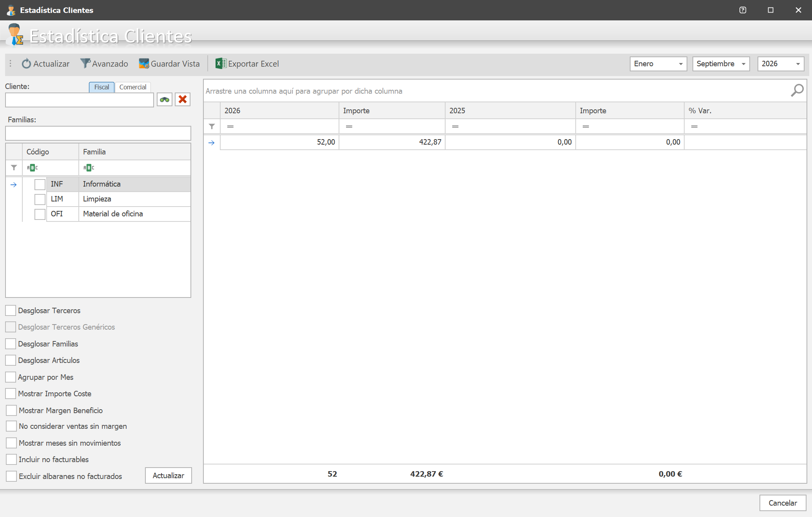Screen dimensions: 812x517
Task: Enable Mostrar Margen Beneficio checkbox
Action: click(11, 410)
